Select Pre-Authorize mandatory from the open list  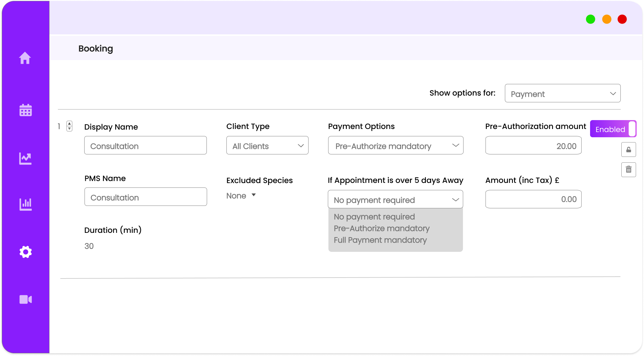pyautogui.click(x=381, y=229)
